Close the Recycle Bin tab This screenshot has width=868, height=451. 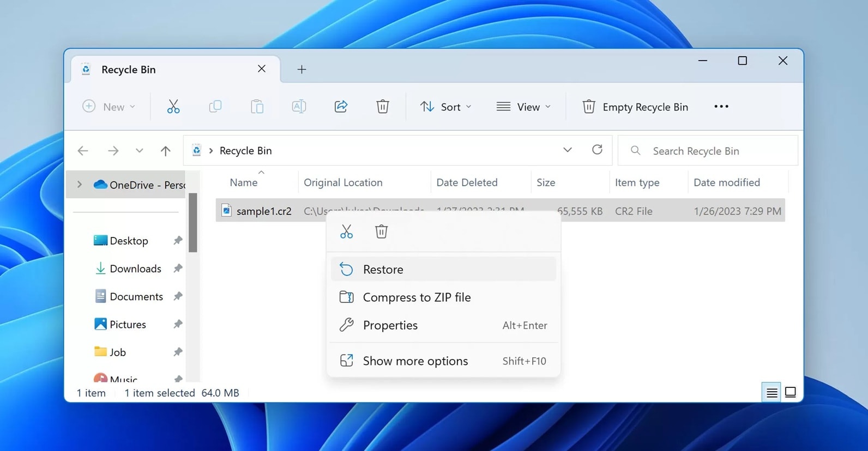pos(262,69)
